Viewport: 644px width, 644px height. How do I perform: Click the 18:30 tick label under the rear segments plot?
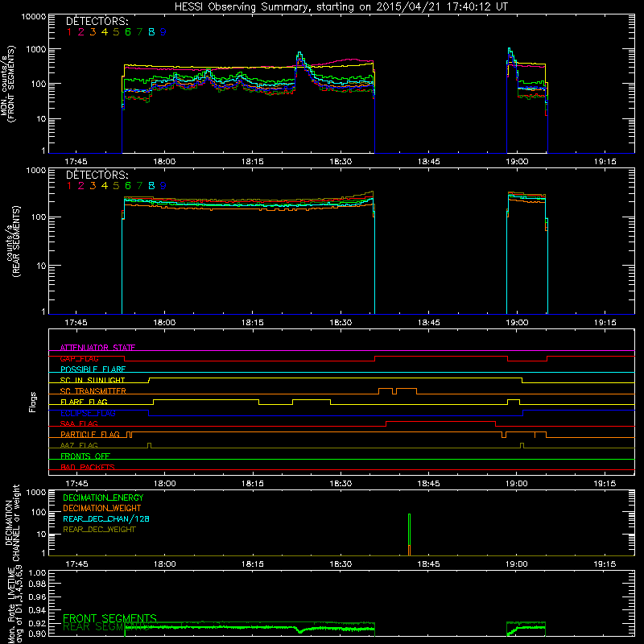click(x=341, y=323)
